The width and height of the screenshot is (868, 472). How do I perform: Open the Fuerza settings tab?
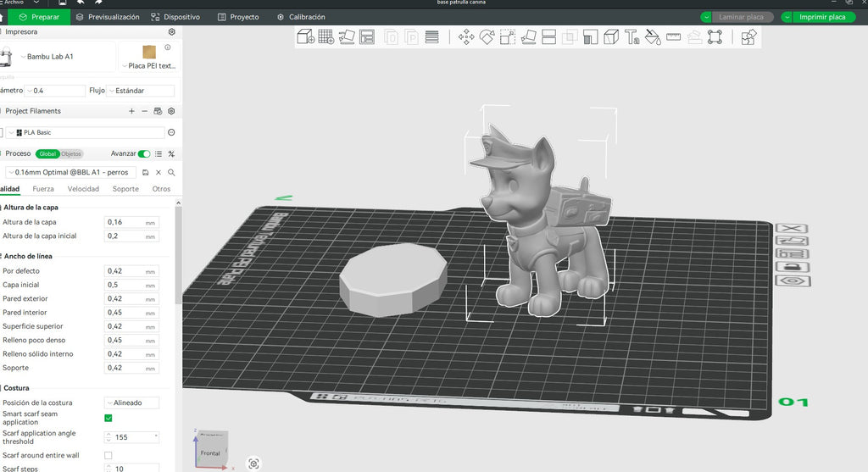(43, 189)
